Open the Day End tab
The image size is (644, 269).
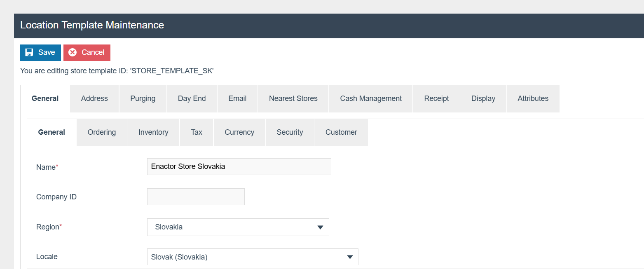192,98
